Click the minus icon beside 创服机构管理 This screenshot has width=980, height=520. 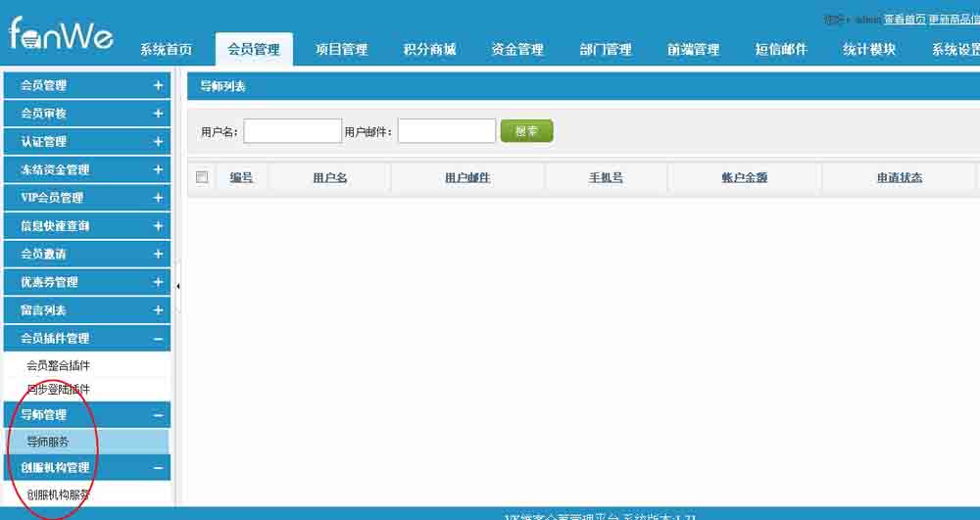coord(158,468)
